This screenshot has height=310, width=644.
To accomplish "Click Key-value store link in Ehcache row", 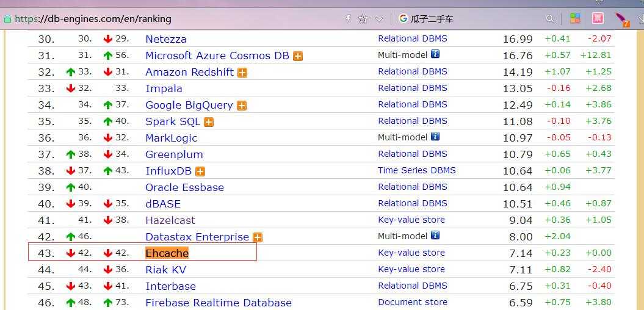I will pyautogui.click(x=411, y=253).
